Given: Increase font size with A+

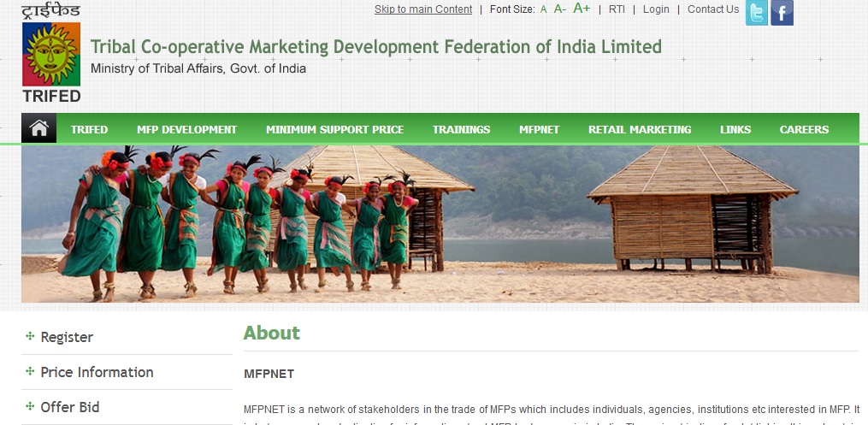Looking at the screenshot, I should 582,9.
